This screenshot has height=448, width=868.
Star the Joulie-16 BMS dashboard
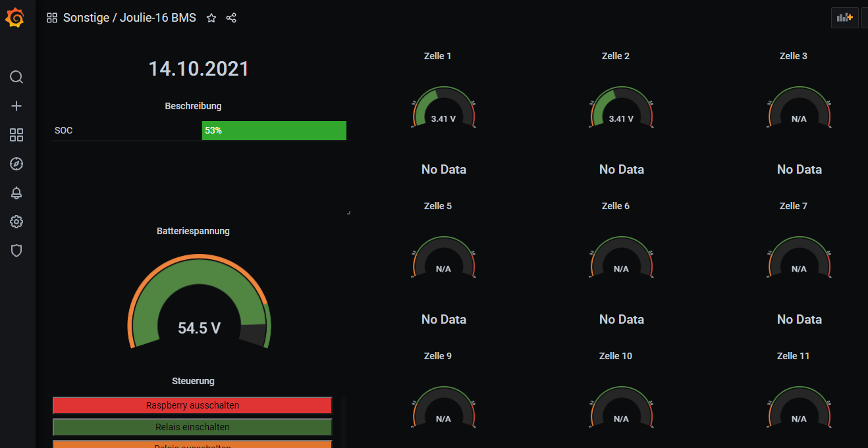point(211,18)
